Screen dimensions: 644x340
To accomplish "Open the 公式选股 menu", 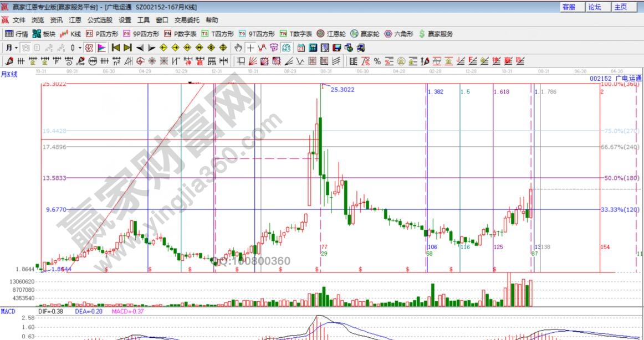I will click(100, 20).
